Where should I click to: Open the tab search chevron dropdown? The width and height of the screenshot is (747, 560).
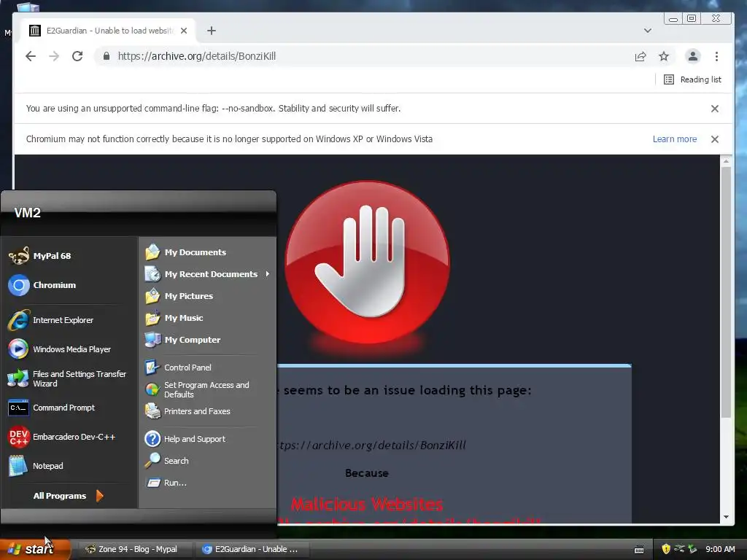pyautogui.click(x=648, y=31)
